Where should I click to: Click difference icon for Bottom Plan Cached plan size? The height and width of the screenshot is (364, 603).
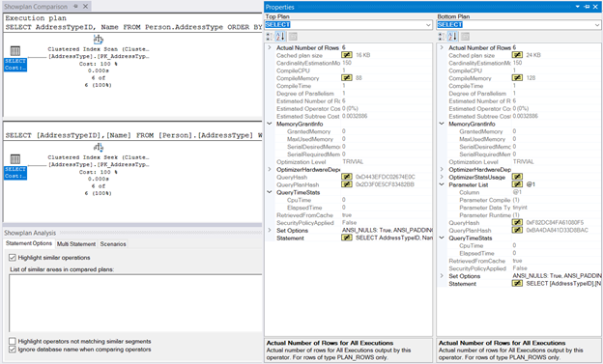click(x=517, y=55)
